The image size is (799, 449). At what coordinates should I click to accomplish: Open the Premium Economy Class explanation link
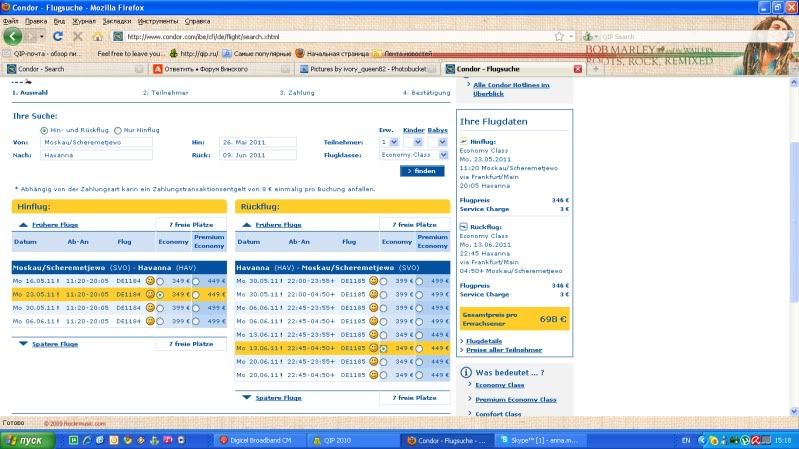coord(516,400)
